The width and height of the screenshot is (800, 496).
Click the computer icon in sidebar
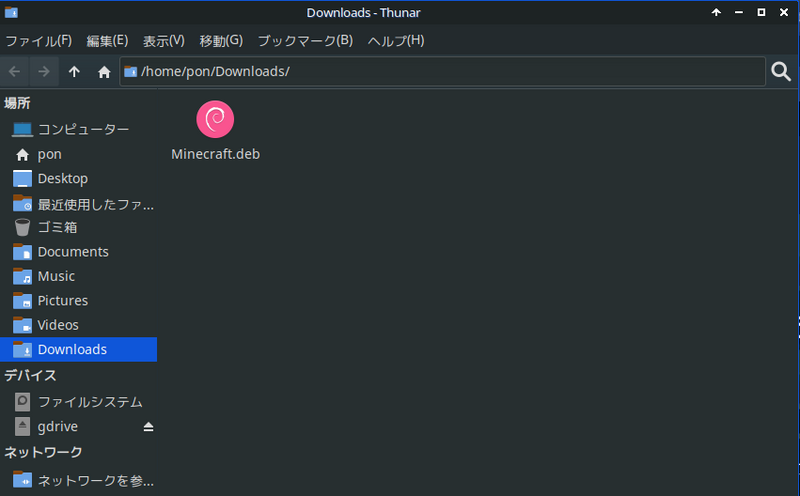pos(22,129)
